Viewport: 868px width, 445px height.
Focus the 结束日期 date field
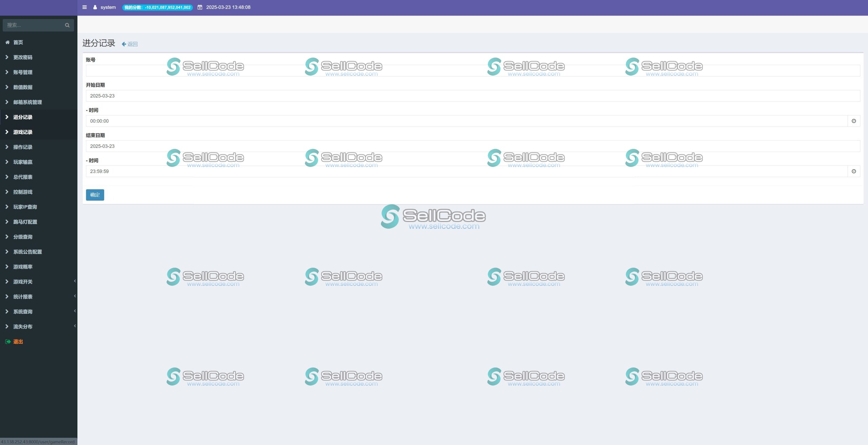(x=473, y=146)
